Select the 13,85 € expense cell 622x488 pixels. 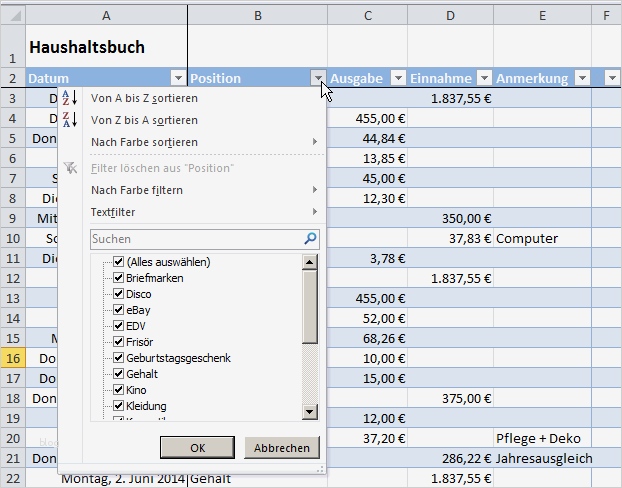368,158
